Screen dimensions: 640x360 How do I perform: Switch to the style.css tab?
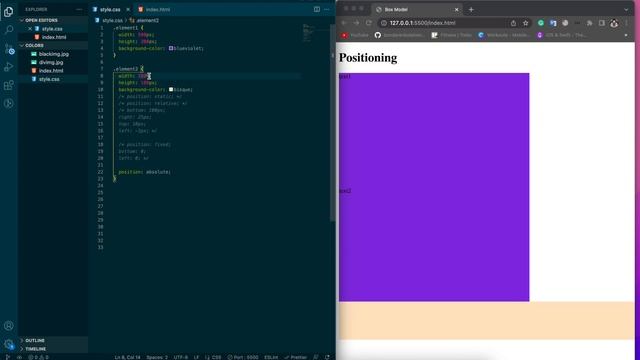coord(110,9)
